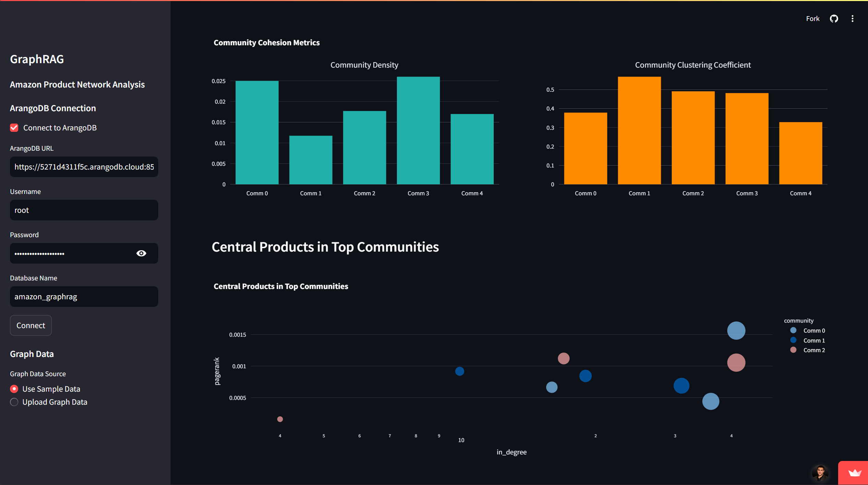Click the app creator avatar
This screenshot has width=868, height=485.
click(x=820, y=473)
